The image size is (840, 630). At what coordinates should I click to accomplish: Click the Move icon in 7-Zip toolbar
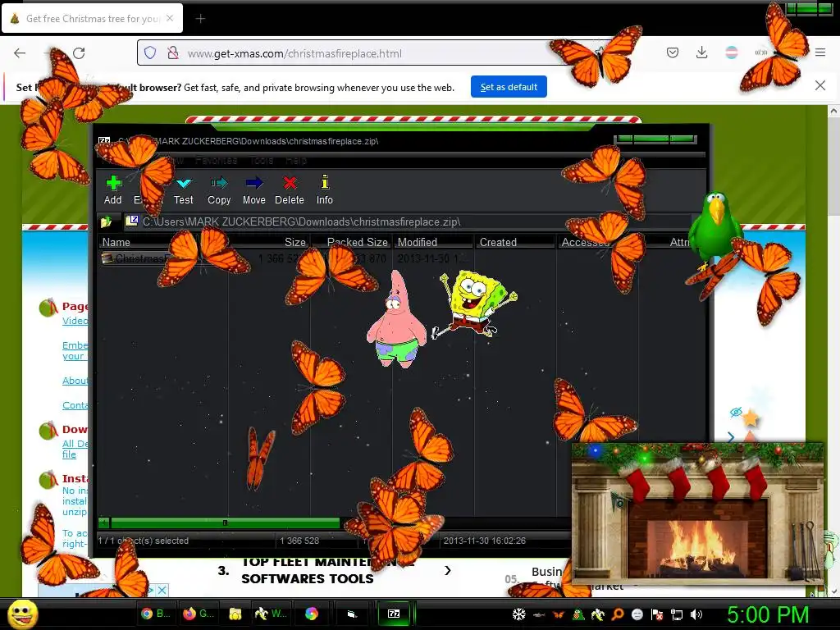click(x=254, y=183)
